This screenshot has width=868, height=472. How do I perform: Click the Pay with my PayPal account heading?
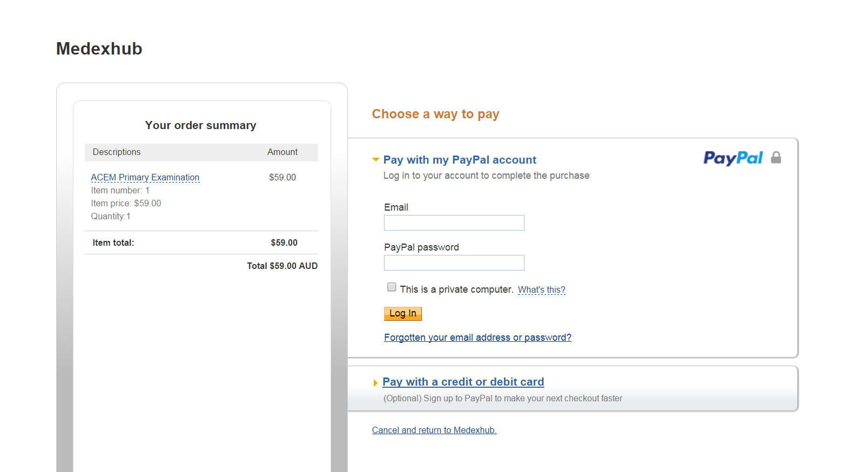(460, 160)
